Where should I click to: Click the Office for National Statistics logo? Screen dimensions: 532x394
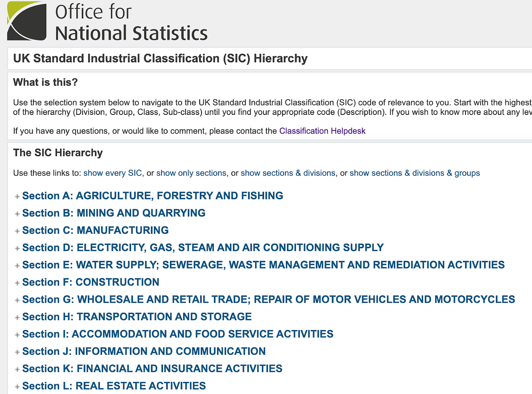click(108, 21)
